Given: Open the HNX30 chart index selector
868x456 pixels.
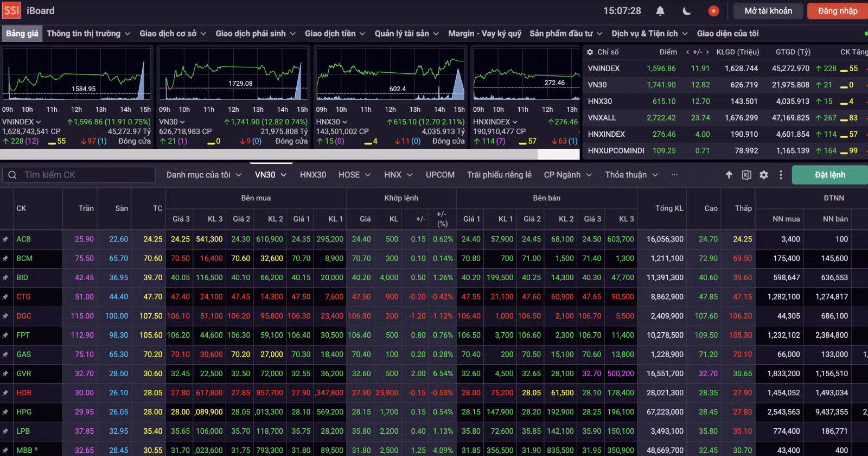Looking at the screenshot, I should point(332,122).
